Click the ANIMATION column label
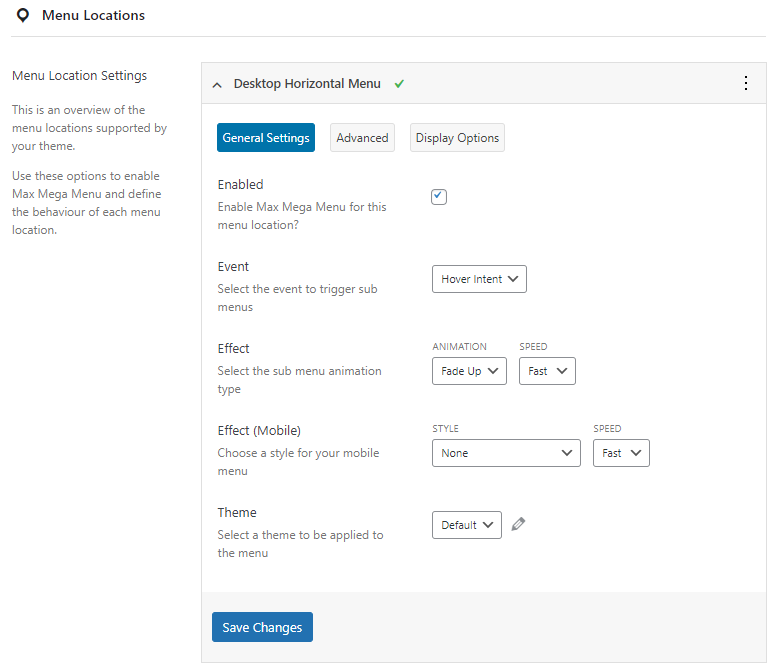This screenshot has width=777, height=672. pos(459,346)
